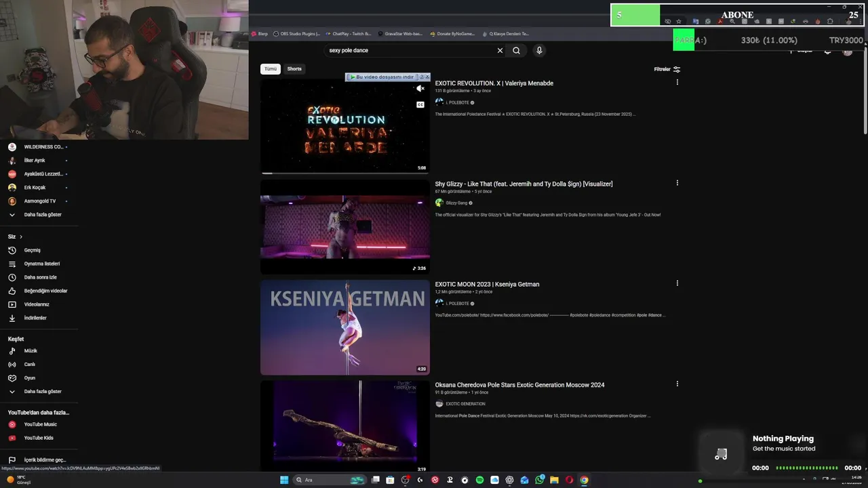Click the magnifier search button

(516, 50)
